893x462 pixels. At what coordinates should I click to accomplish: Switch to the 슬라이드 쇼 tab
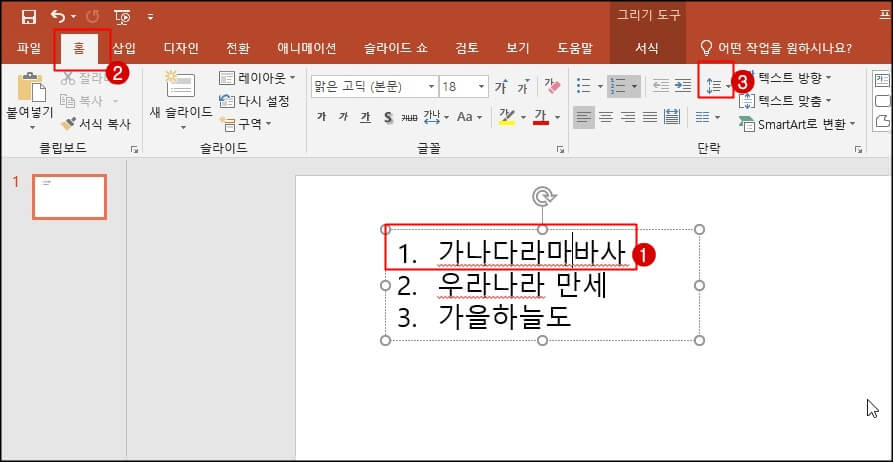click(395, 48)
